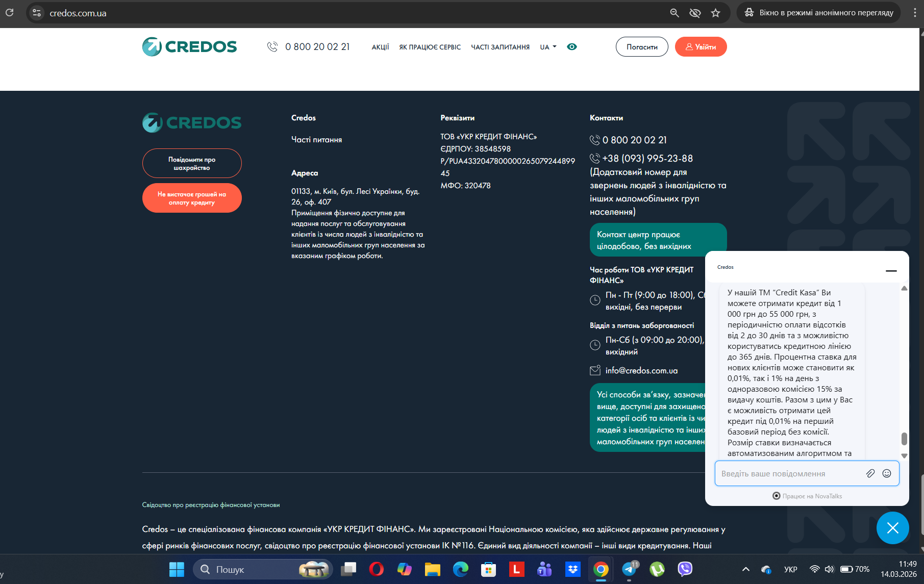The height and width of the screenshot is (584, 924).
Task: Open the АКЦІЇ menu item
Action: tap(380, 47)
